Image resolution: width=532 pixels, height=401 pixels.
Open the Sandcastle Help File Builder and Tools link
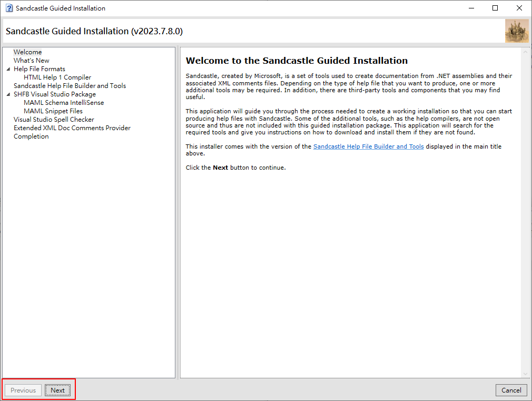click(368, 146)
